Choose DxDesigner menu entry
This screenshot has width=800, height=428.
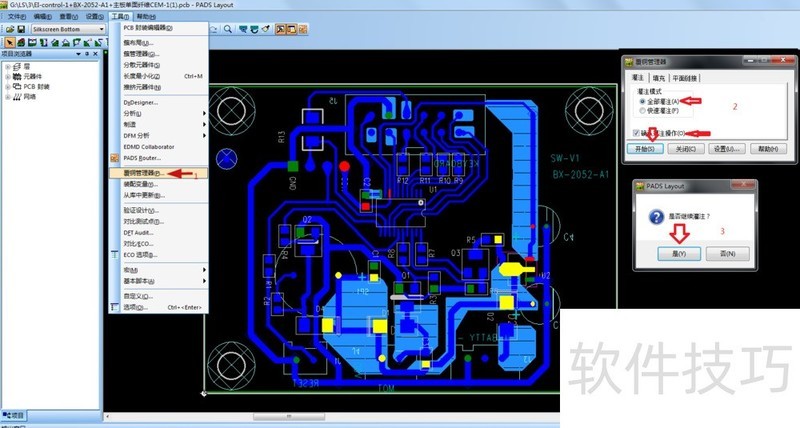[x=158, y=103]
